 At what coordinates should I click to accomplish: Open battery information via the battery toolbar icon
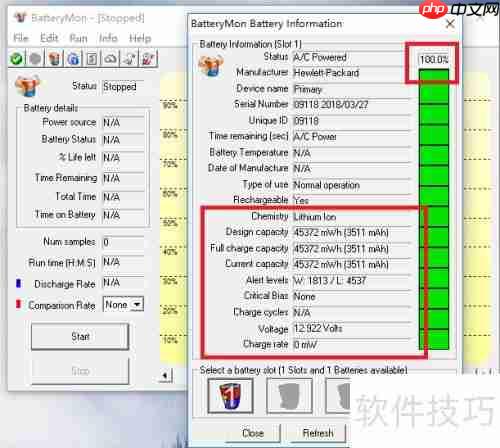coord(54,59)
